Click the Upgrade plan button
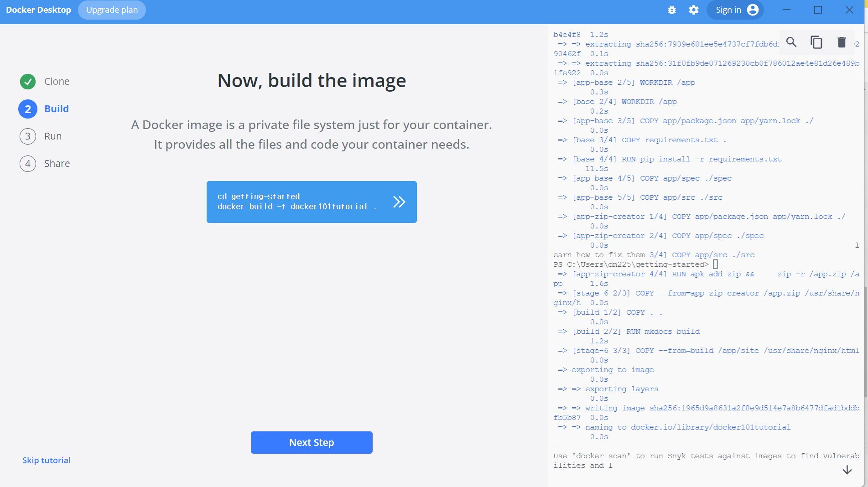 [x=112, y=10]
